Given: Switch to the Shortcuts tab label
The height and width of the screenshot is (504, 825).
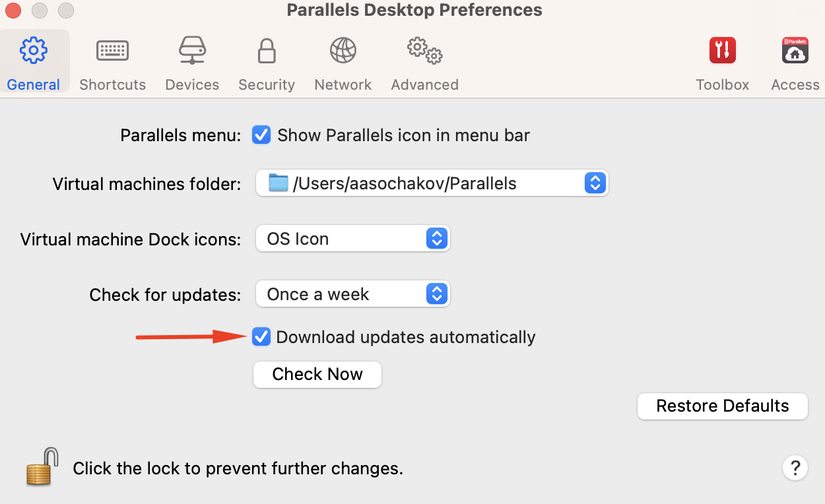Looking at the screenshot, I should pyautogui.click(x=113, y=85).
